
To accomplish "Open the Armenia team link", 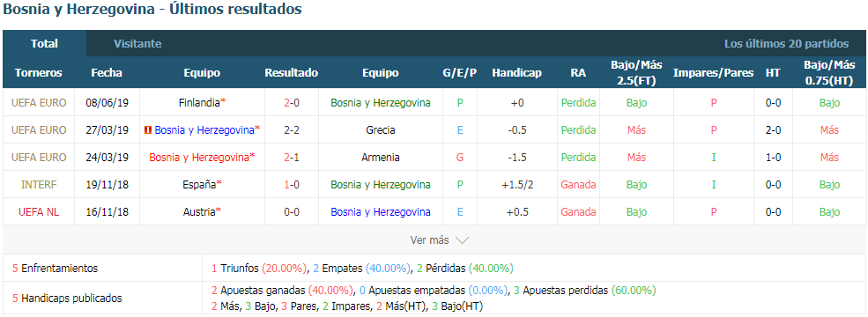I will 381,157.
